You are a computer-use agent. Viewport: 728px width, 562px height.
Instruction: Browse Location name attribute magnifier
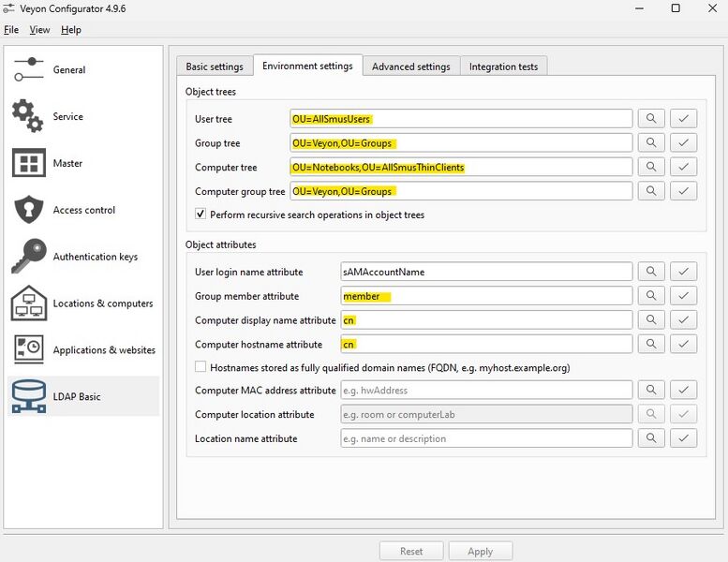coord(651,438)
